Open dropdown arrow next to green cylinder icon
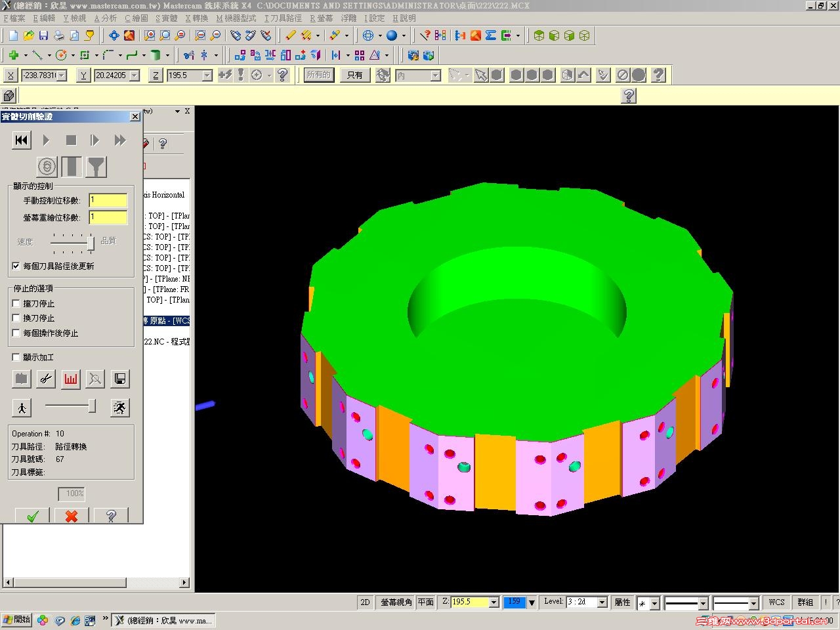Screen dimensions: 840x630 pyautogui.click(x=167, y=56)
